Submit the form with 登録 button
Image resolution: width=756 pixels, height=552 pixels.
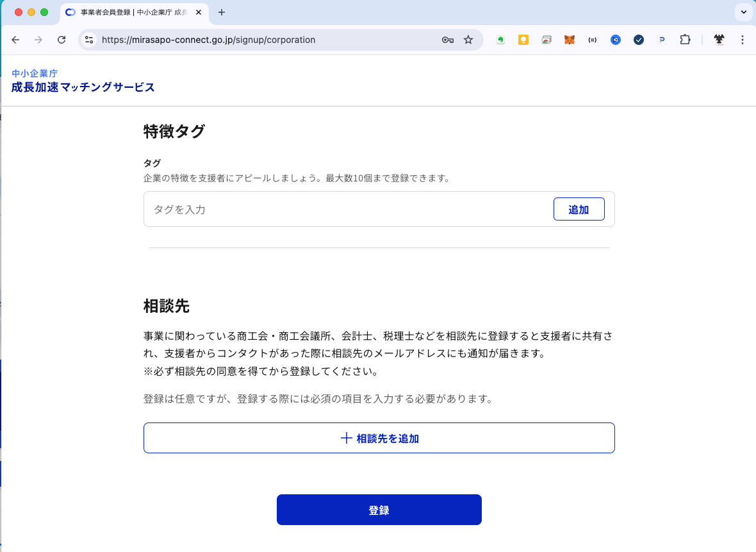coord(379,510)
